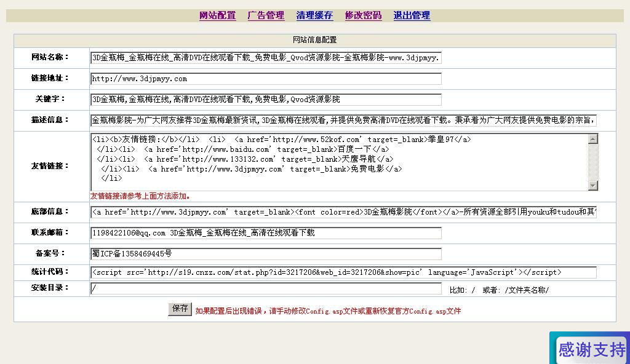Open the 网站配置 menu link
Screen dimensions: 630x364
[x=217, y=15]
